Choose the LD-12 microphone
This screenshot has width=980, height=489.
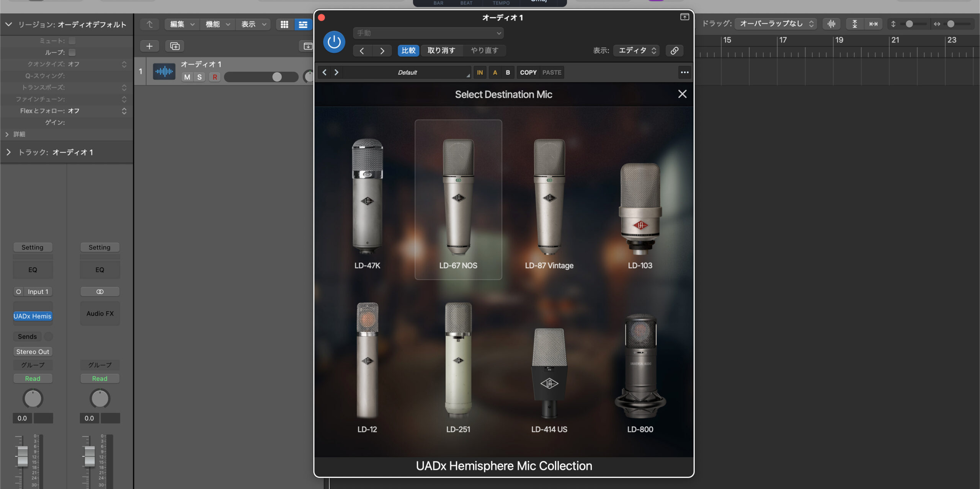pyautogui.click(x=367, y=367)
